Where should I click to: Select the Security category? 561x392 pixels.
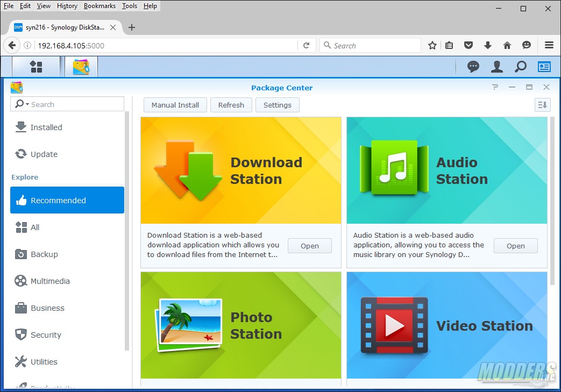(67, 334)
